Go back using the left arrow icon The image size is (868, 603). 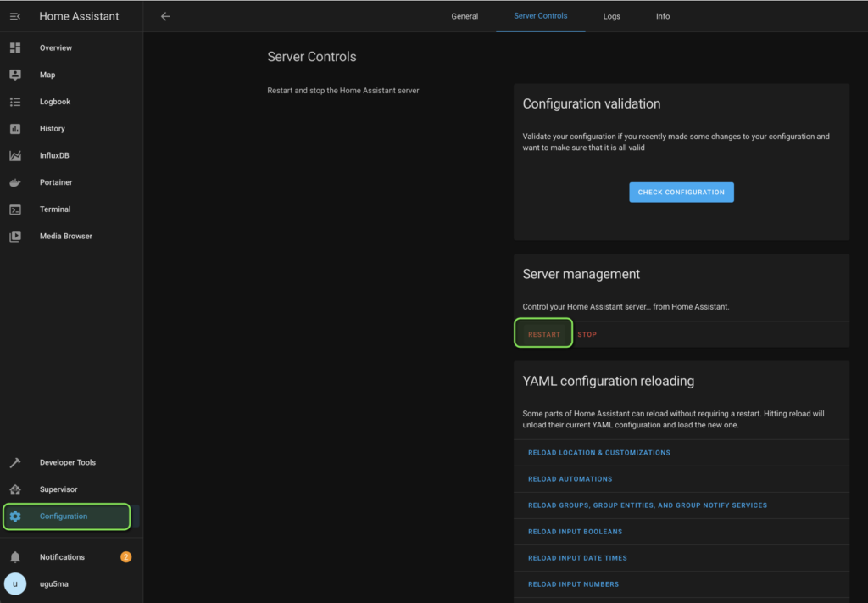[165, 17]
